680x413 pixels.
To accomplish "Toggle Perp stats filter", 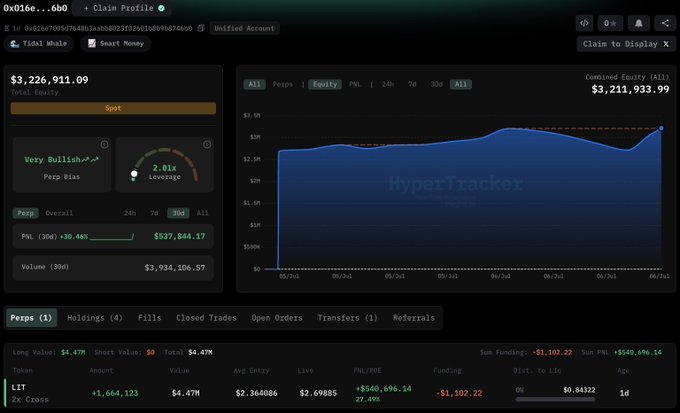I will tap(26, 213).
